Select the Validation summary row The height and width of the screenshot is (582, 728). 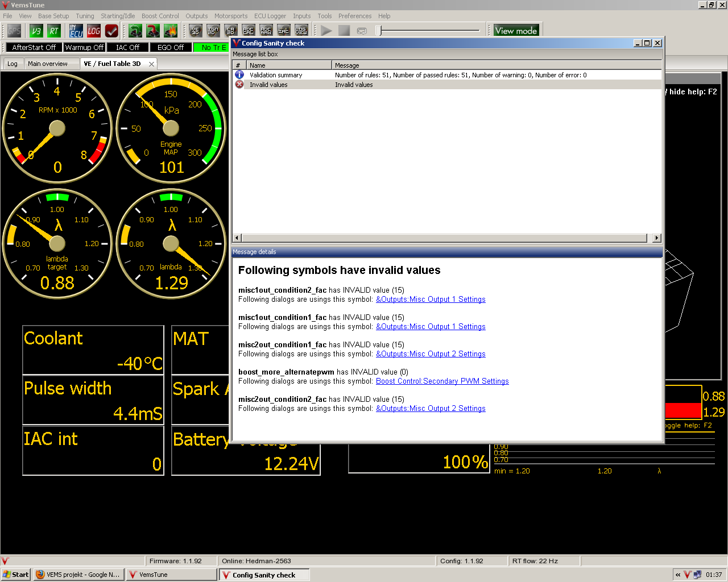point(447,75)
